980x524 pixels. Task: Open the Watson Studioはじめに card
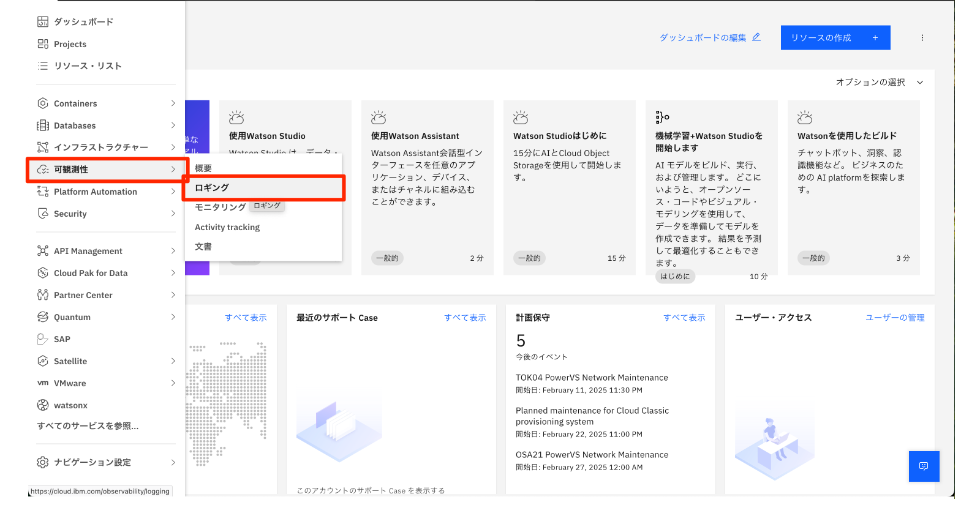[570, 187]
